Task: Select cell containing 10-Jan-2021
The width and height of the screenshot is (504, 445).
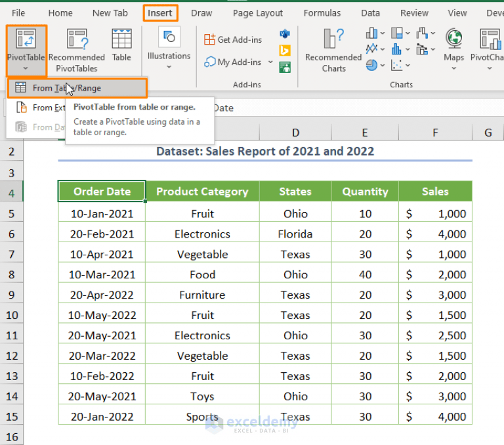Action: [102, 213]
